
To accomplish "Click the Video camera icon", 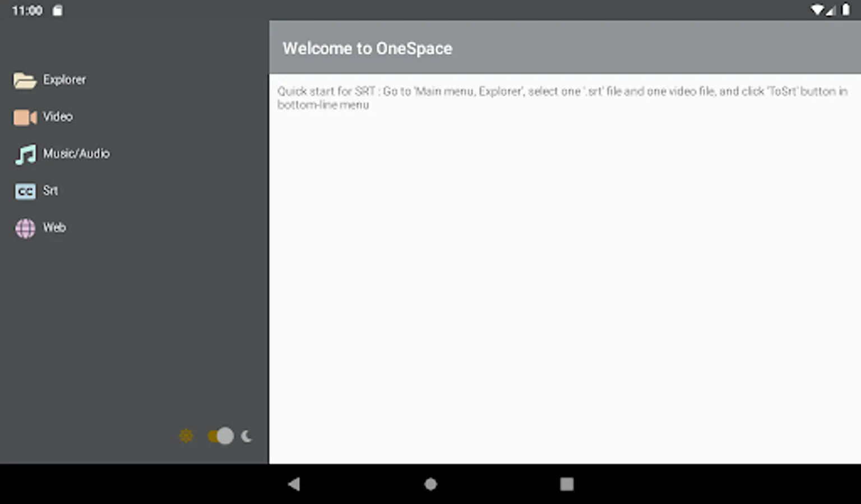I will click(x=25, y=117).
